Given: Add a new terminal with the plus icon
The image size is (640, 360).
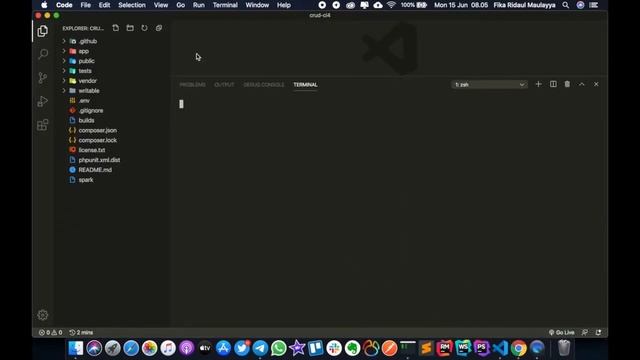Looking at the screenshot, I should click(538, 84).
